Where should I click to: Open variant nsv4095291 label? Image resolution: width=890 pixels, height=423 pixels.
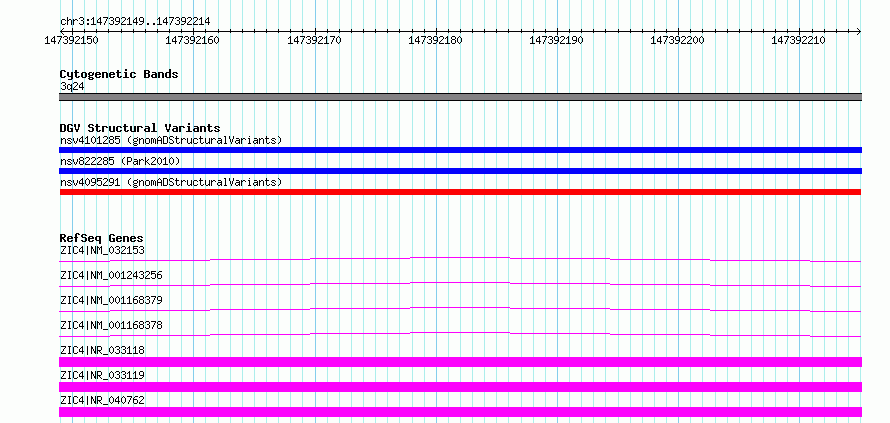171,183
